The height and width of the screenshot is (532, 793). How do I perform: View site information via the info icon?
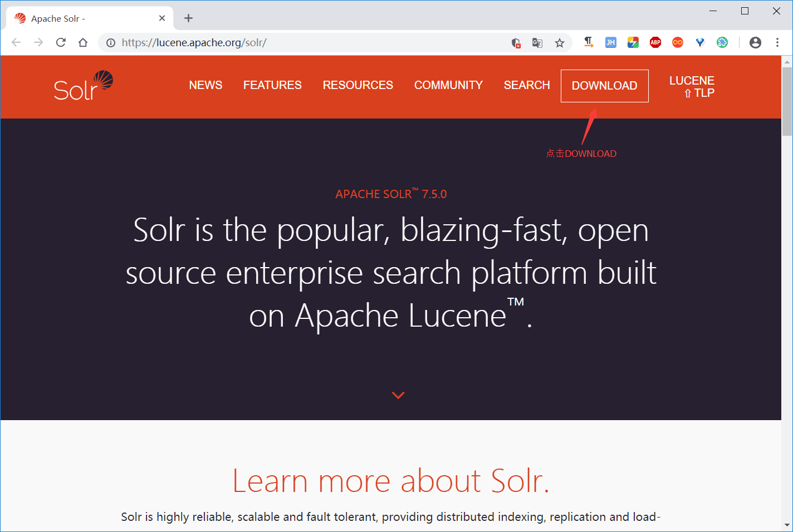coord(111,42)
